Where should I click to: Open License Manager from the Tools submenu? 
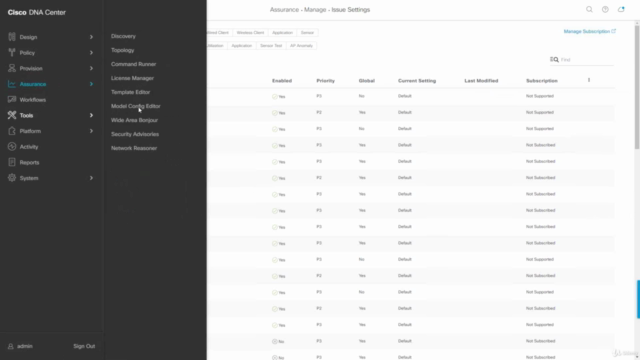pyautogui.click(x=132, y=78)
